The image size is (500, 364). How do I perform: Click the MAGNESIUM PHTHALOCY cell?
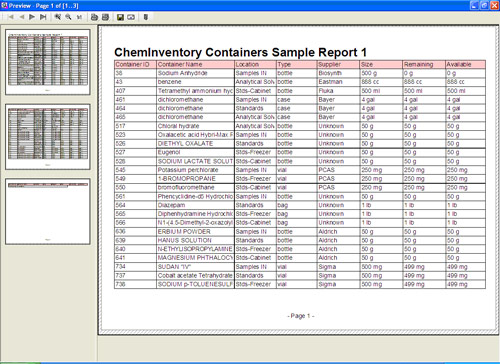pyautogui.click(x=195, y=258)
